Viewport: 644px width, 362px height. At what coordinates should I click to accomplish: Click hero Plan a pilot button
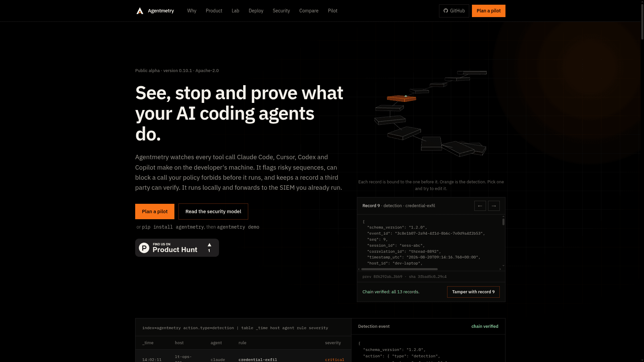tap(155, 212)
